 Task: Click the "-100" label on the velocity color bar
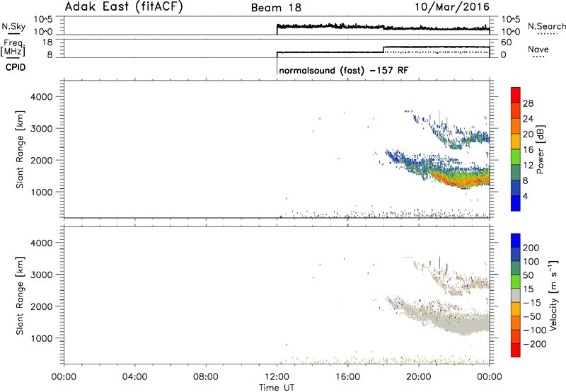535,330
